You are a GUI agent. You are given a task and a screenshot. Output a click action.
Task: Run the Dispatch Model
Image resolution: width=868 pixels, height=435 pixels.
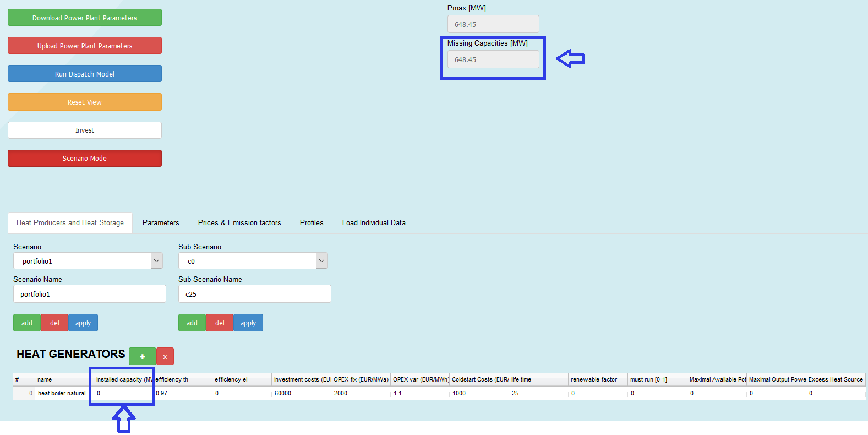(x=85, y=74)
